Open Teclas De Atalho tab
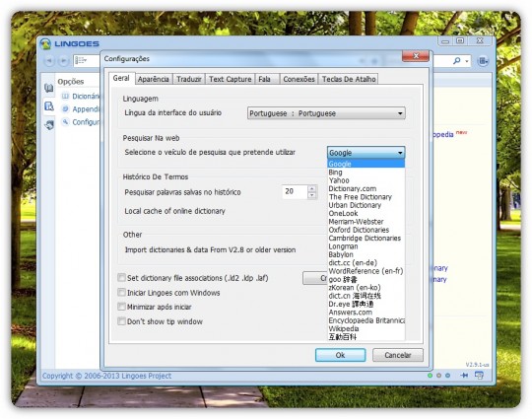 349,79
